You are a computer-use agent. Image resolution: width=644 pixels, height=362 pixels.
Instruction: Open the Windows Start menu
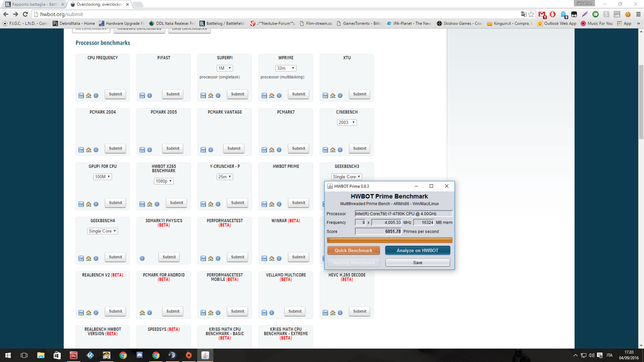(x=8, y=355)
